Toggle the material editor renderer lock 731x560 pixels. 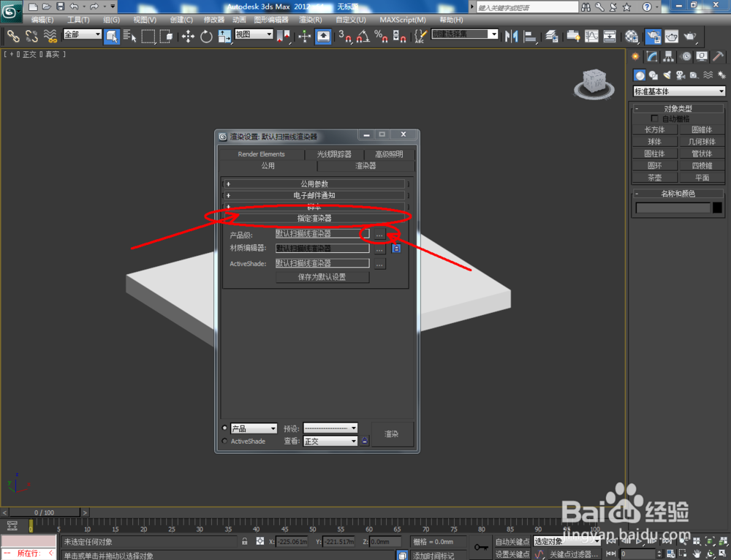[395, 249]
